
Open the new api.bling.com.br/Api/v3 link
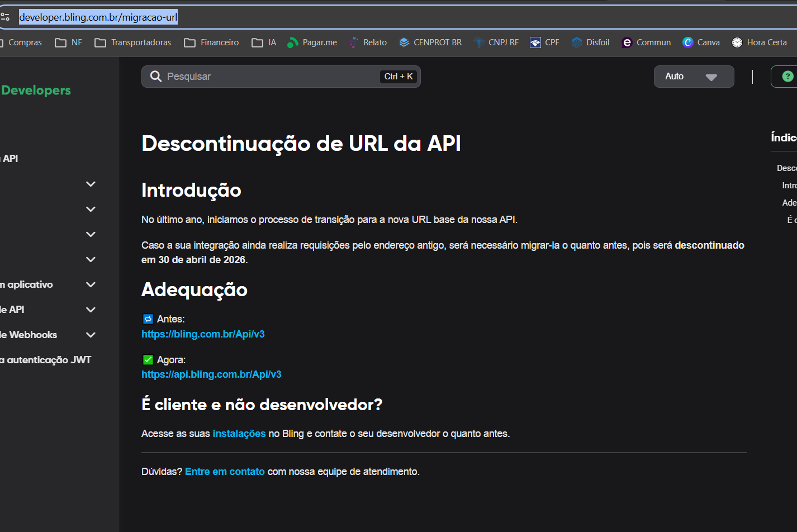[x=211, y=374]
